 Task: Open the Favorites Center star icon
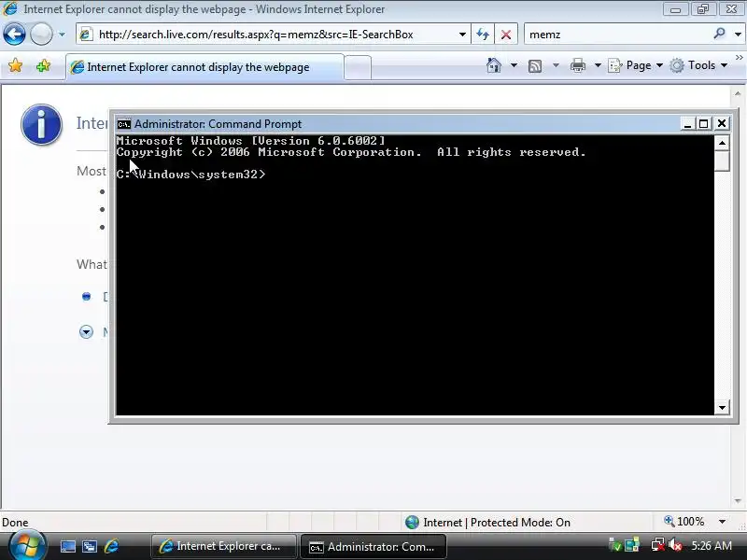[15, 65]
